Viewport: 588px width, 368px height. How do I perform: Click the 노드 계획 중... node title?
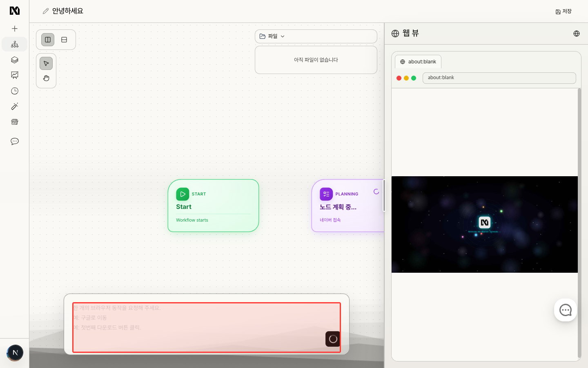(x=338, y=207)
